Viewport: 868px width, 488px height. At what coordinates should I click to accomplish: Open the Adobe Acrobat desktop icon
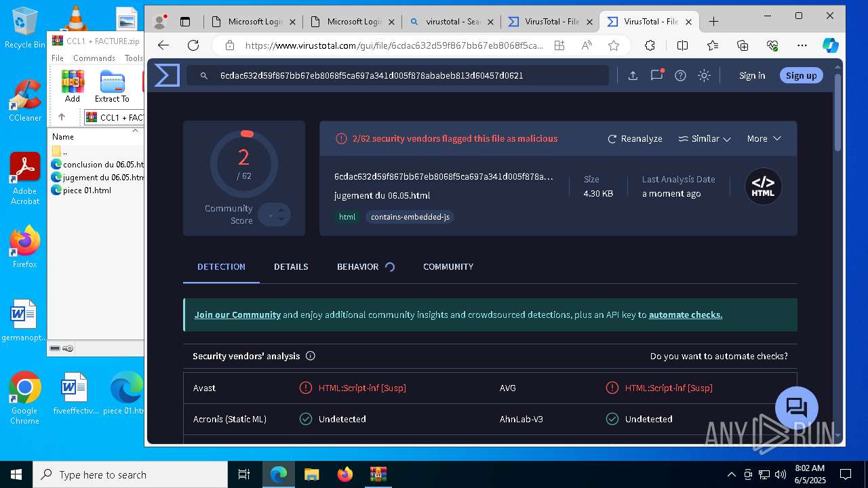click(25, 179)
